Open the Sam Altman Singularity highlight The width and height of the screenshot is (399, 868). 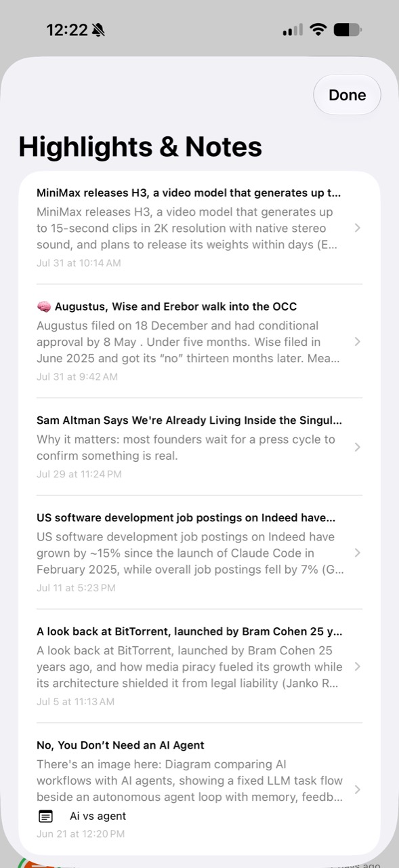coord(199,447)
